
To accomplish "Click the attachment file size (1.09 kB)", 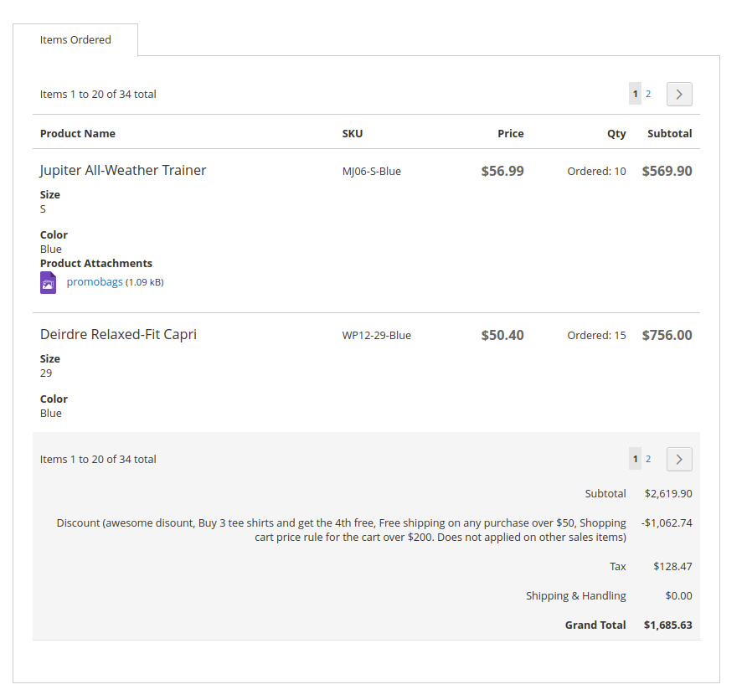I will pos(145,282).
